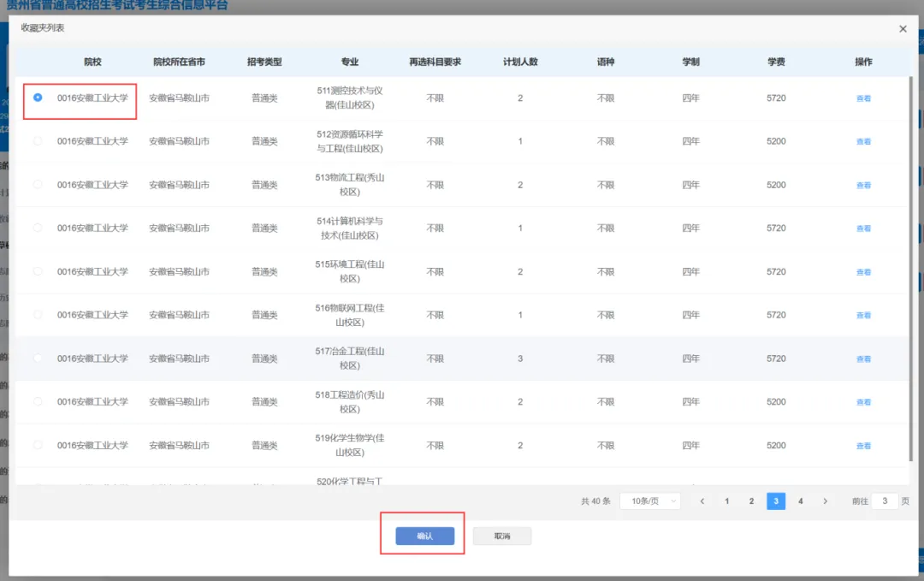Click 517冶金工程(佳山校区) major cell

[x=349, y=359]
